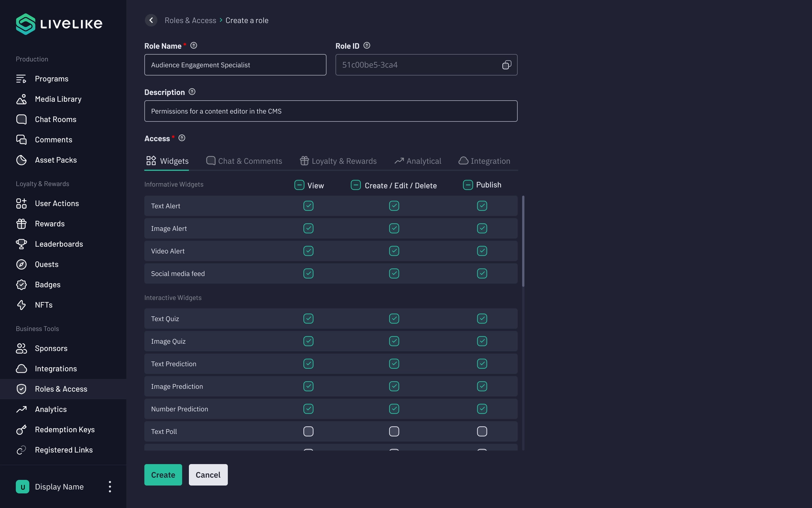Open the Display Name options kebab menu
This screenshot has width=812, height=508.
(x=110, y=487)
